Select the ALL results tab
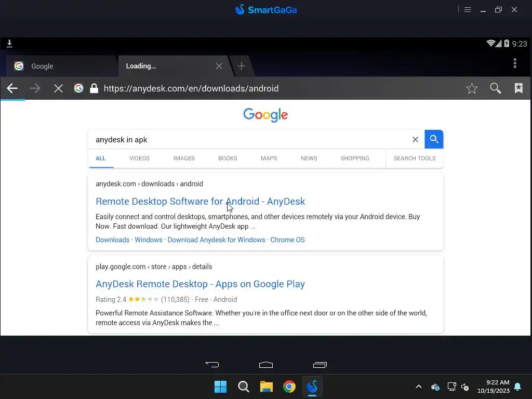 click(100, 158)
